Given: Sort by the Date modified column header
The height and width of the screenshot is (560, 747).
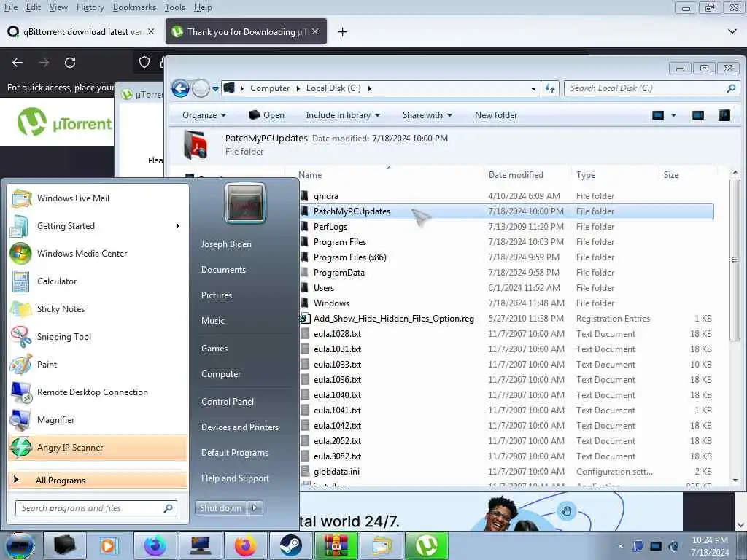Looking at the screenshot, I should click(x=516, y=175).
